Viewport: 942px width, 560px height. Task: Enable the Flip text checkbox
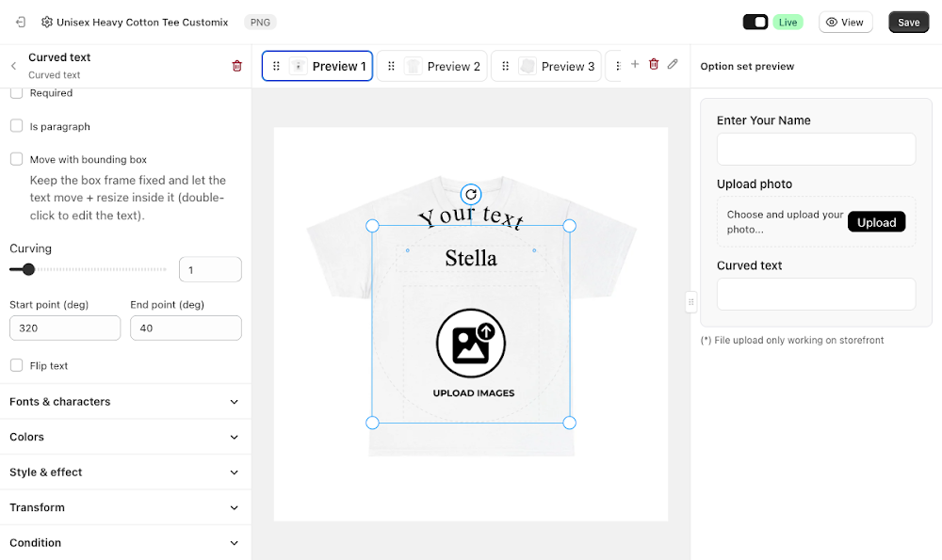click(x=17, y=365)
